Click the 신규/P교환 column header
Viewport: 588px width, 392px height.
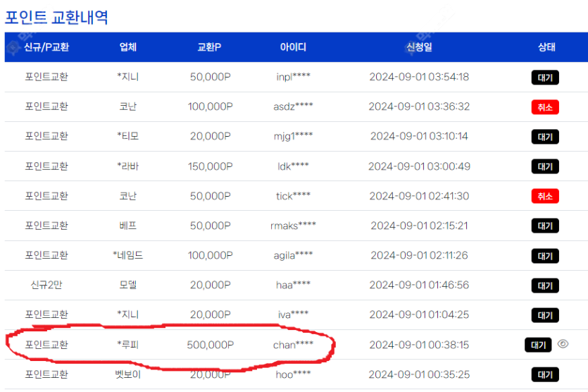pos(46,47)
